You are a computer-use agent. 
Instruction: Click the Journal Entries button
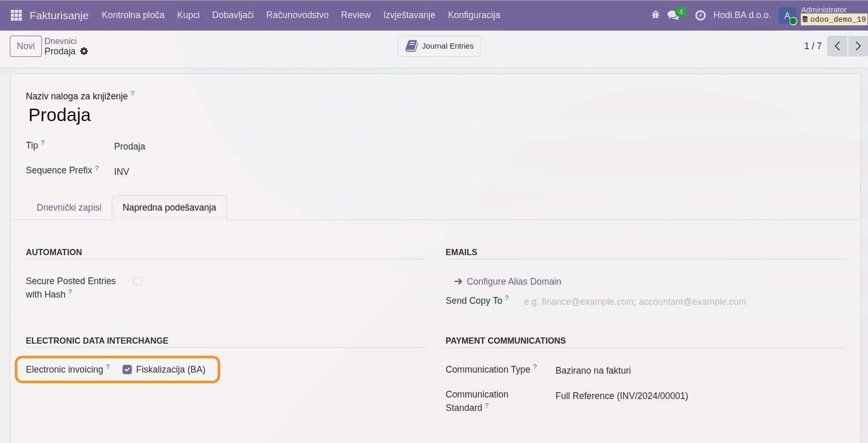[439, 46]
